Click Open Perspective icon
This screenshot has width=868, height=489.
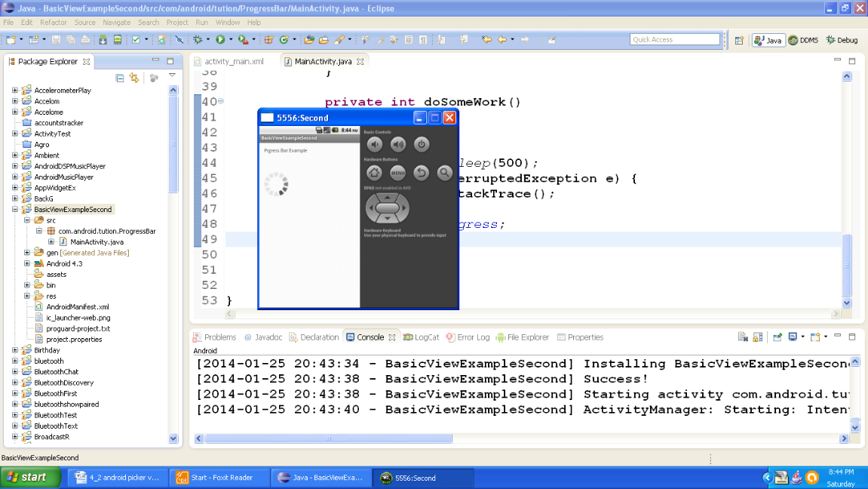pyautogui.click(x=739, y=40)
